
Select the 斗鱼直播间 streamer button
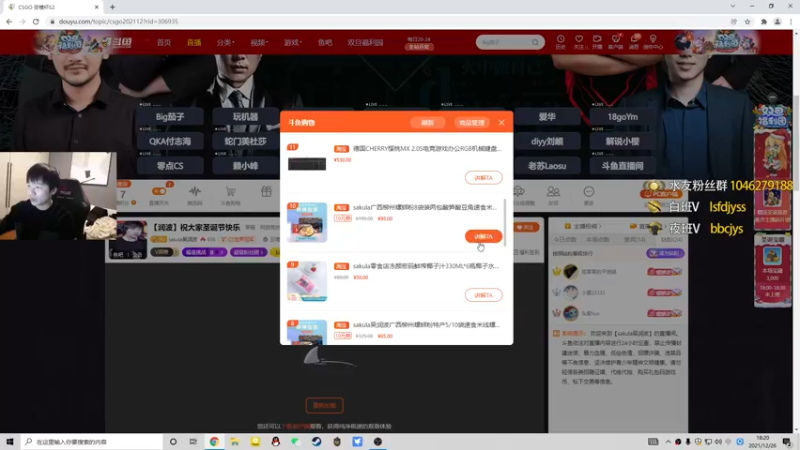[x=622, y=166]
